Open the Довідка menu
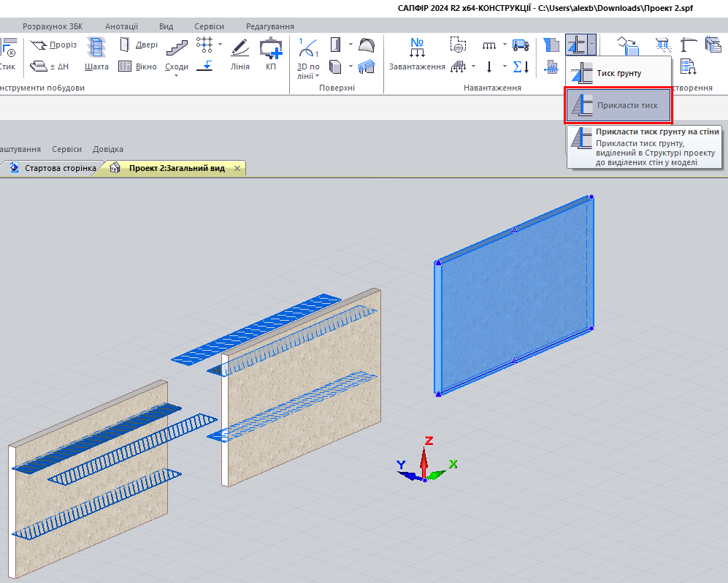 tap(108, 149)
